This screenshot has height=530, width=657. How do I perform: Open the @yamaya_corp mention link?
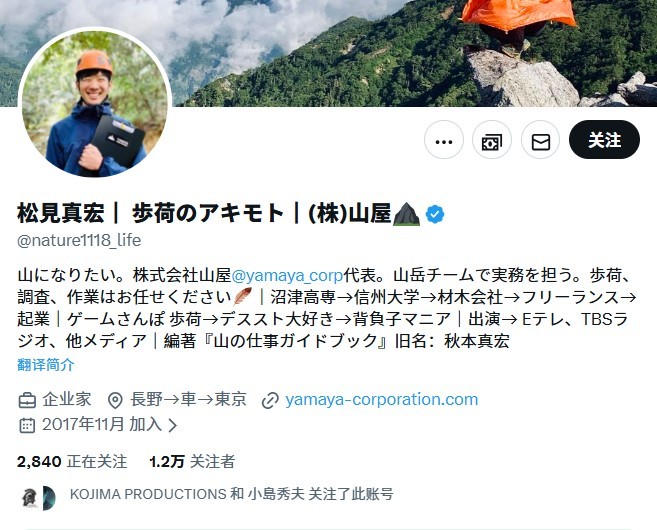pos(287,275)
